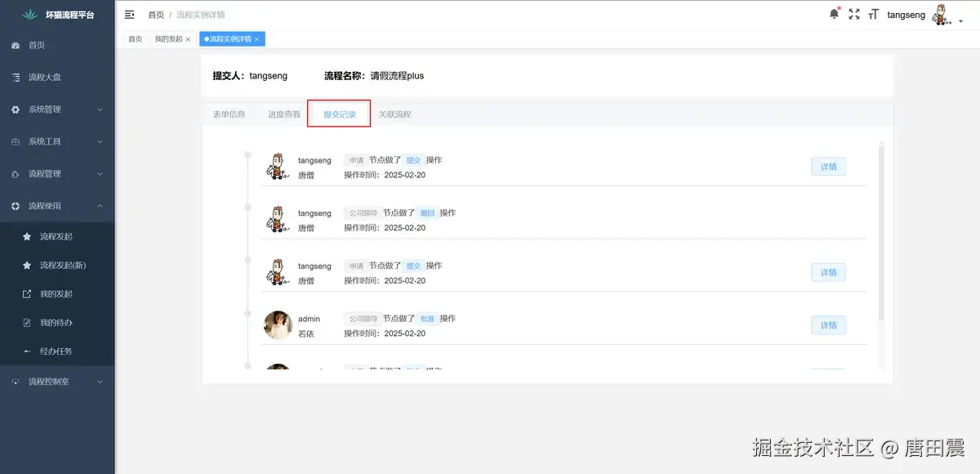Open the notification bell
The height and width of the screenshot is (474, 980).
(x=834, y=14)
